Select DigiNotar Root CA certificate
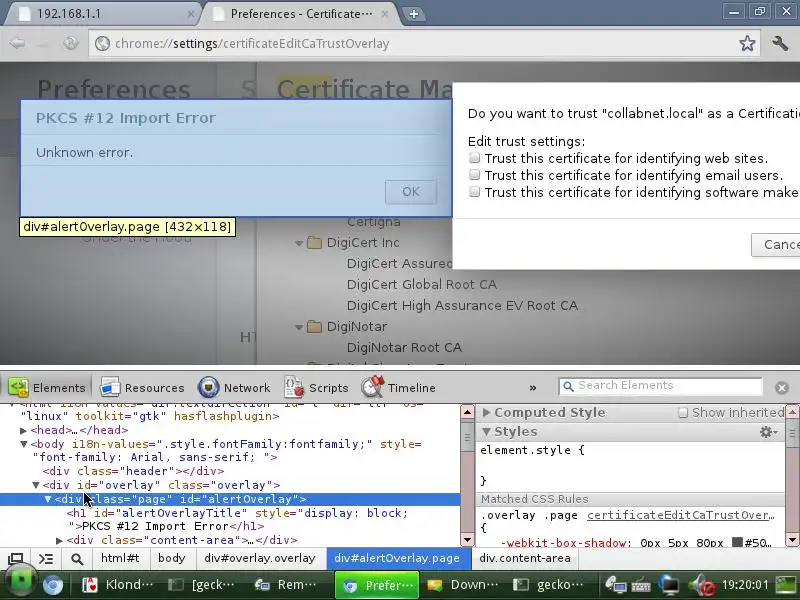Screen dimensions: 800x600 (x=404, y=347)
